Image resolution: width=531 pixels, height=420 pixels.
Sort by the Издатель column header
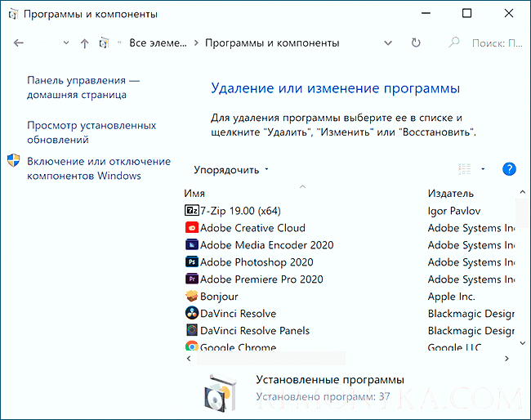tap(450, 193)
